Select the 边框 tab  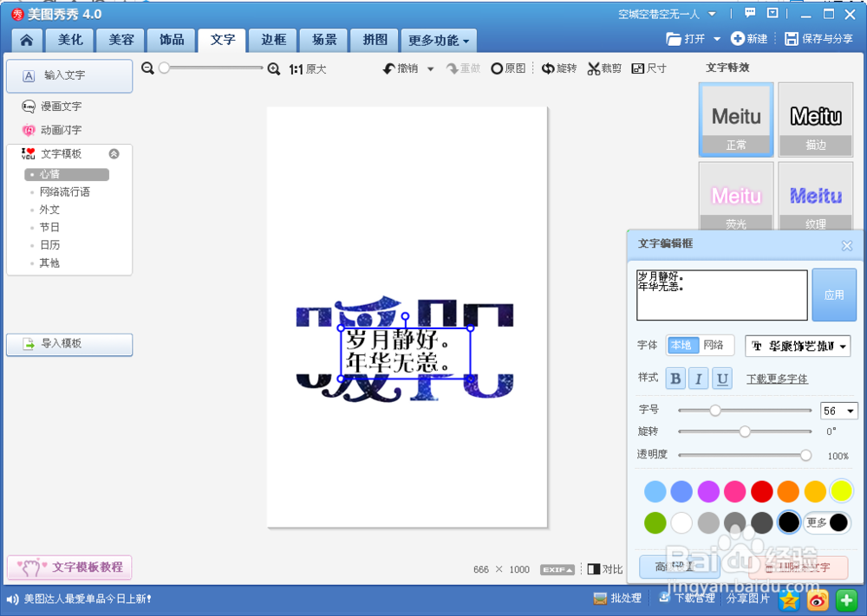coord(274,40)
